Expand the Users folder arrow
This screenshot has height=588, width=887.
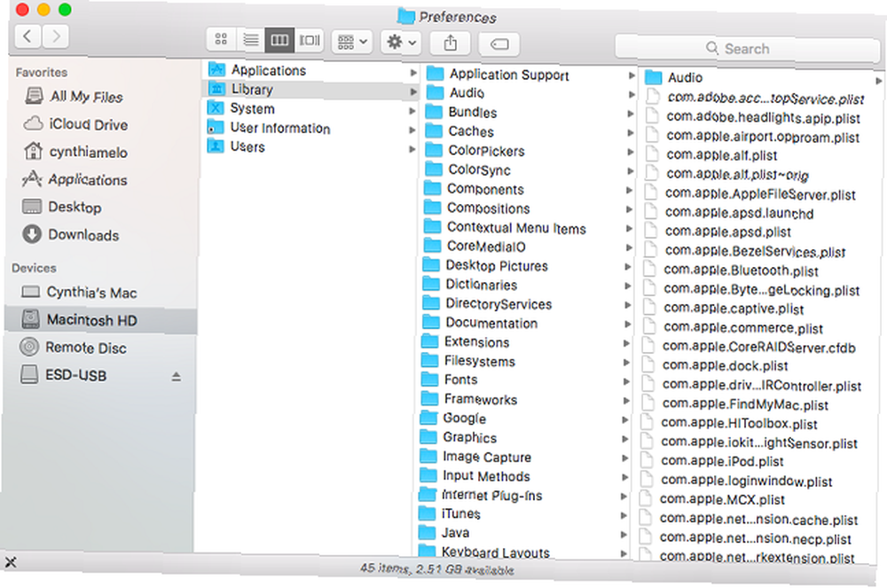[412, 149]
